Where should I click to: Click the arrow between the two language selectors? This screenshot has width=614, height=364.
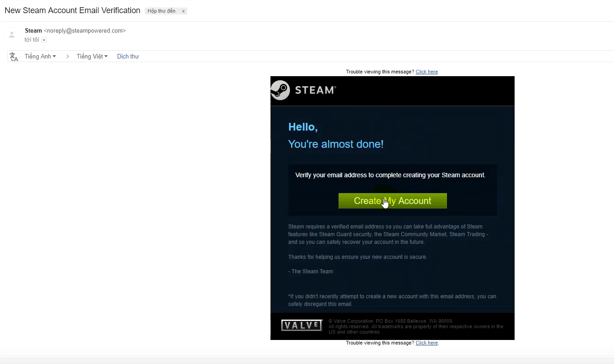[67, 56]
